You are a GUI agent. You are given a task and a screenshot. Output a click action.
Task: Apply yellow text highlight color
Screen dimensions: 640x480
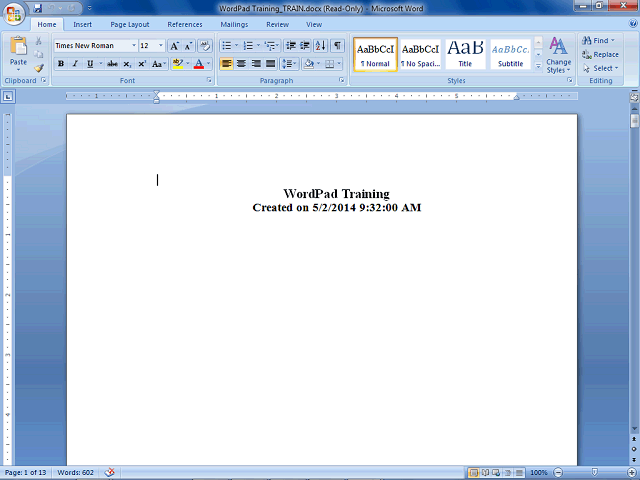(x=178, y=64)
